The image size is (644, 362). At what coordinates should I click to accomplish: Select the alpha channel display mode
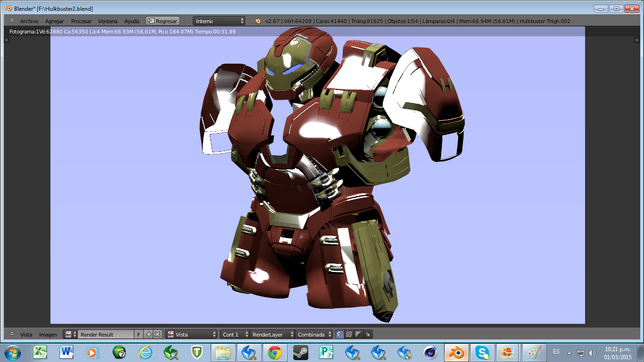tap(358, 334)
